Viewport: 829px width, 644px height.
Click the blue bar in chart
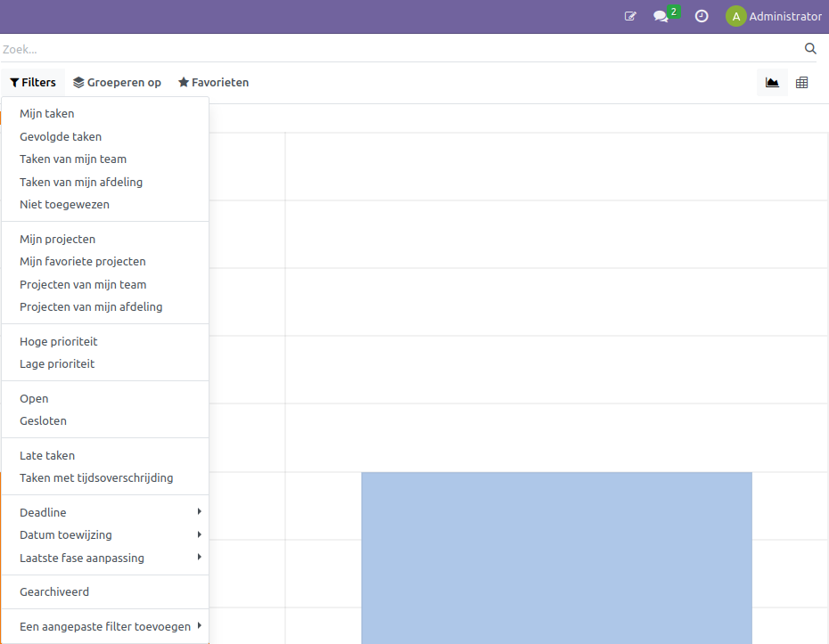556,557
